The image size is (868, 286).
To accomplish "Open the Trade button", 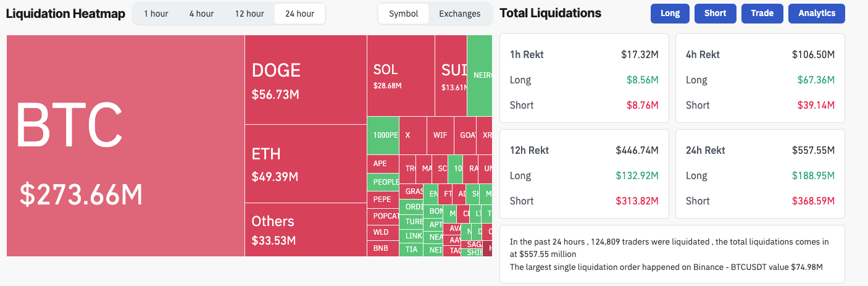I will pos(762,13).
